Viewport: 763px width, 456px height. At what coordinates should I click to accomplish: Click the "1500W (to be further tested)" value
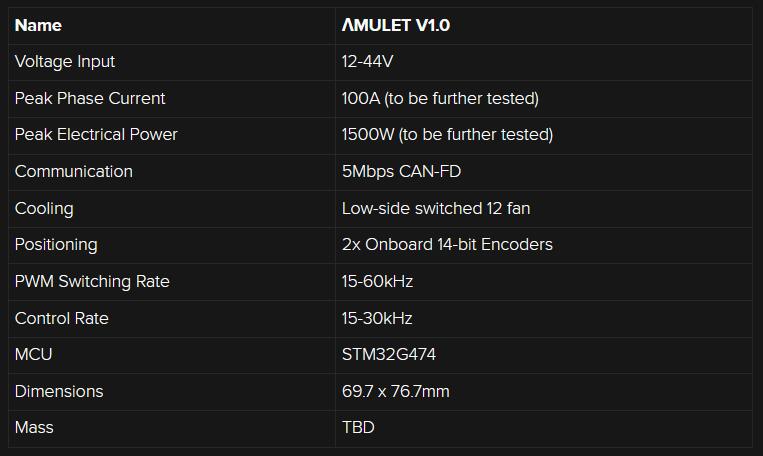pos(447,135)
